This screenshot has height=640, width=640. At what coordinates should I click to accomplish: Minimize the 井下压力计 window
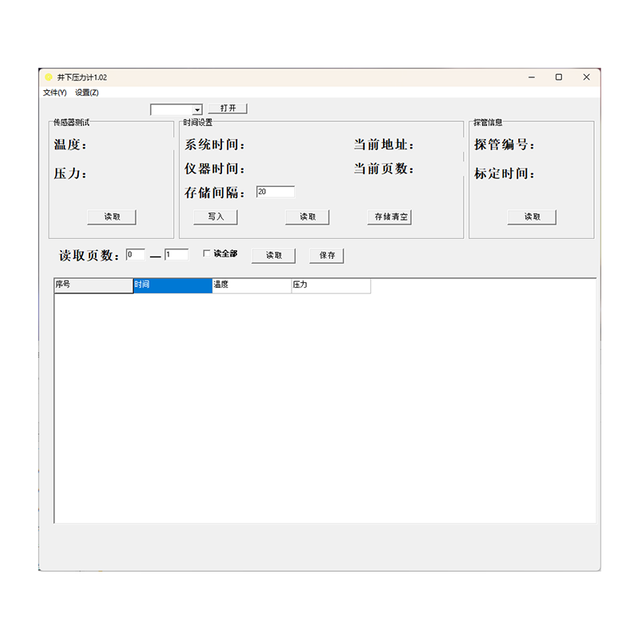click(531, 77)
